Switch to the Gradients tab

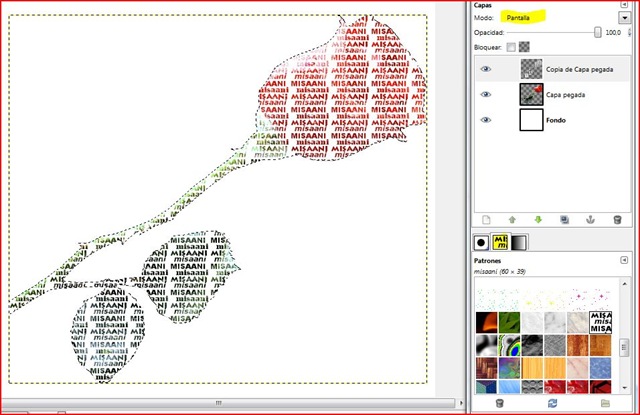[x=519, y=242]
